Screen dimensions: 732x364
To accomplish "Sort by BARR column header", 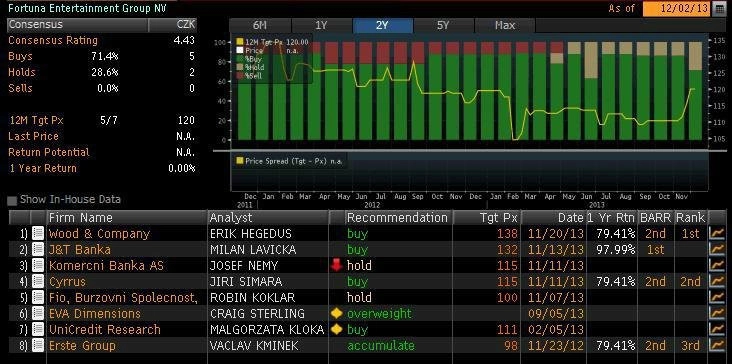I will [x=656, y=218].
